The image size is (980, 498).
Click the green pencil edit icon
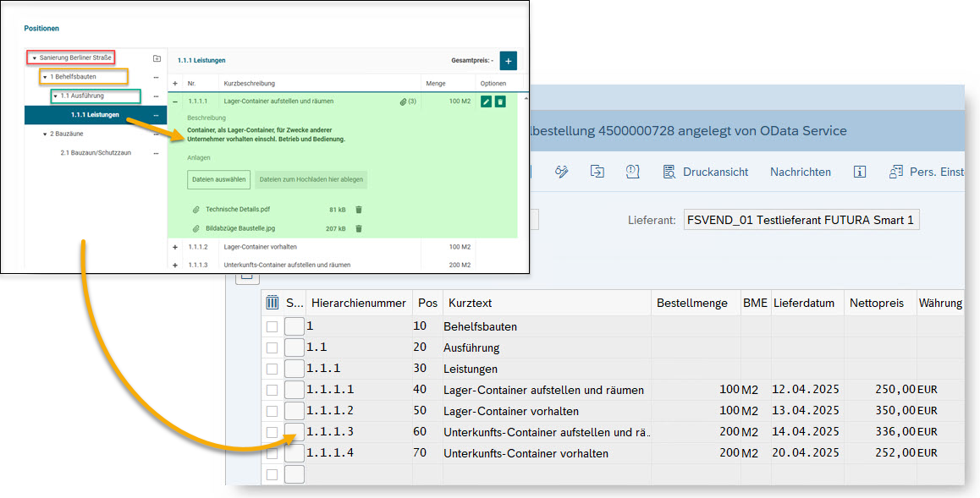pyautogui.click(x=486, y=101)
